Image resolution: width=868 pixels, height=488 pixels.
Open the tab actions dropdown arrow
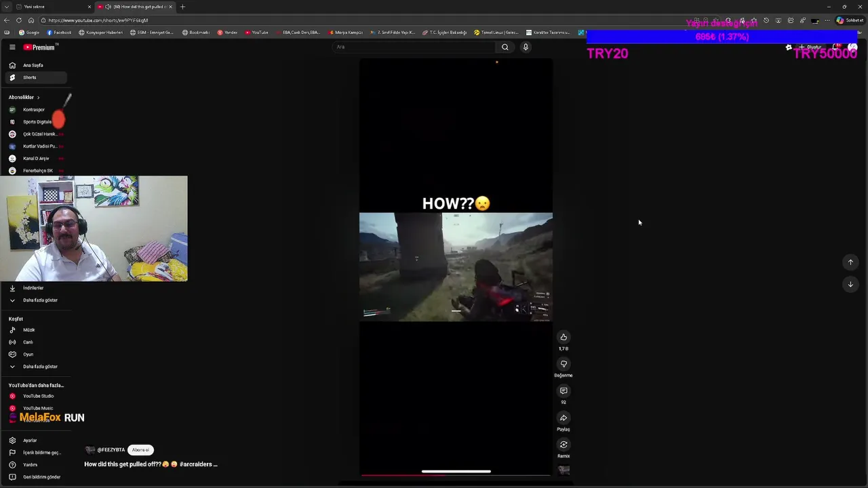pyautogui.click(x=6, y=7)
